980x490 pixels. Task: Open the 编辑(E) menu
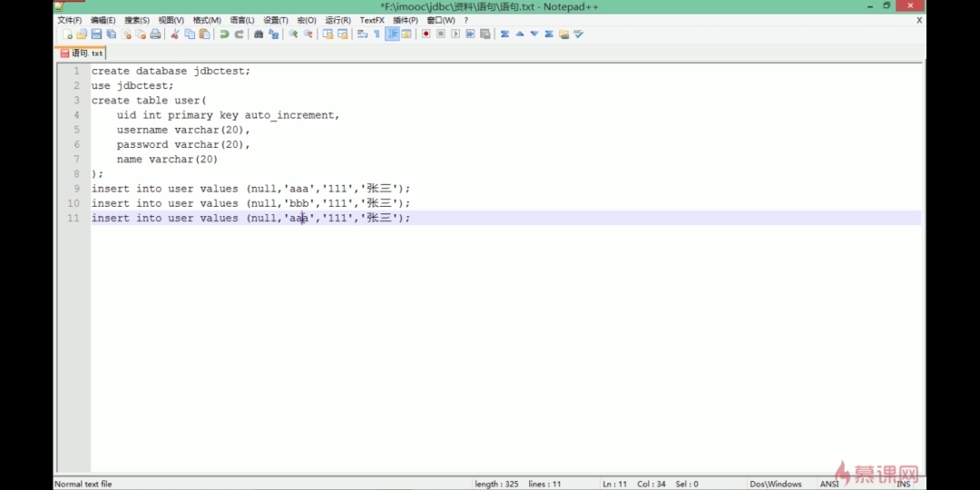[103, 20]
